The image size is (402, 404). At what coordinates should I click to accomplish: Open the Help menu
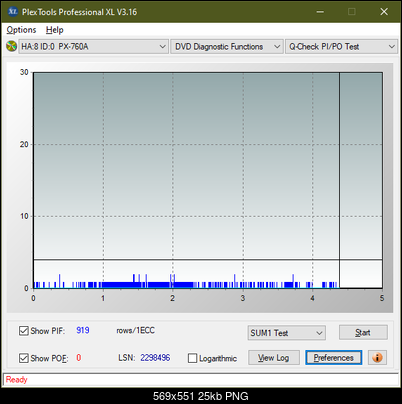55,30
